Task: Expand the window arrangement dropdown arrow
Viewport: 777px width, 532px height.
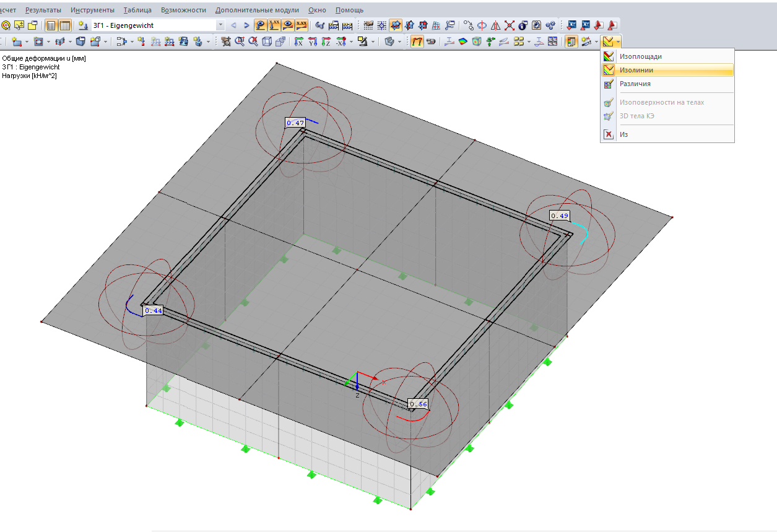Action: pos(529,41)
